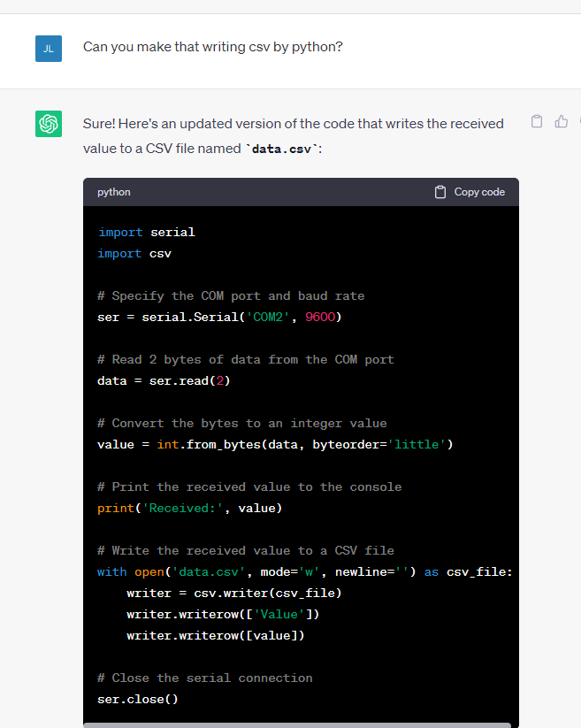Click the 'with open('data.csv'' line
The image size is (581, 728).
coord(305,571)
